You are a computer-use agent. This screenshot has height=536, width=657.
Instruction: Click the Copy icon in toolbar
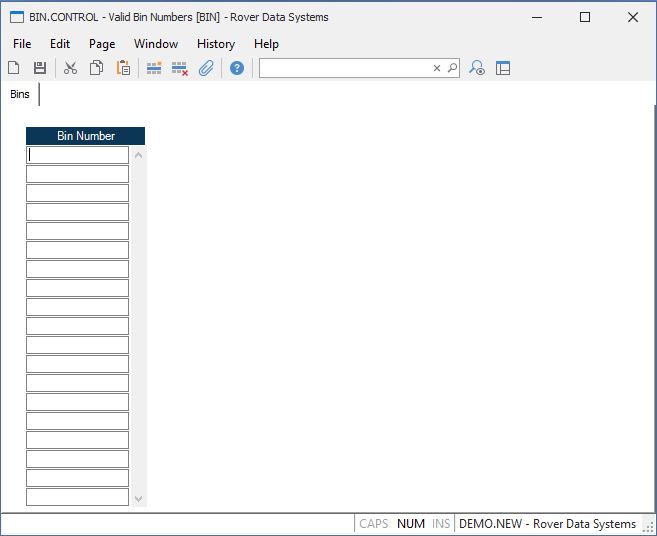[97, 68]
